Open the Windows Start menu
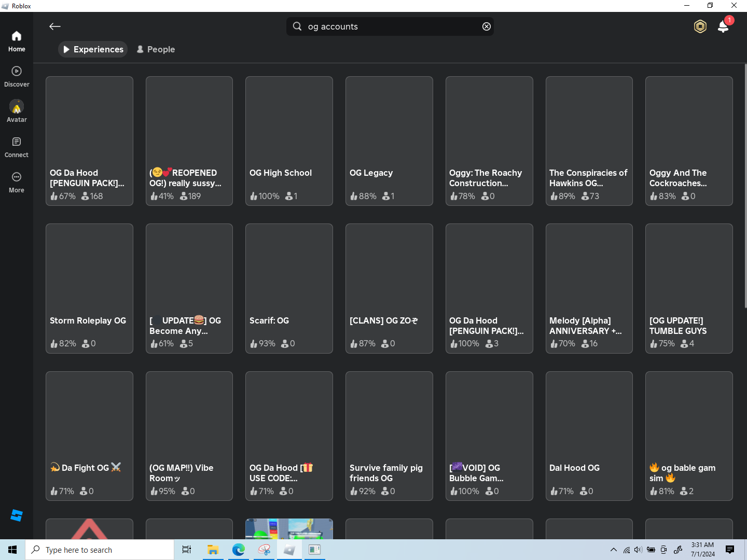The width and height of the screenshot is (747, 560). click(x=12, y=550)
